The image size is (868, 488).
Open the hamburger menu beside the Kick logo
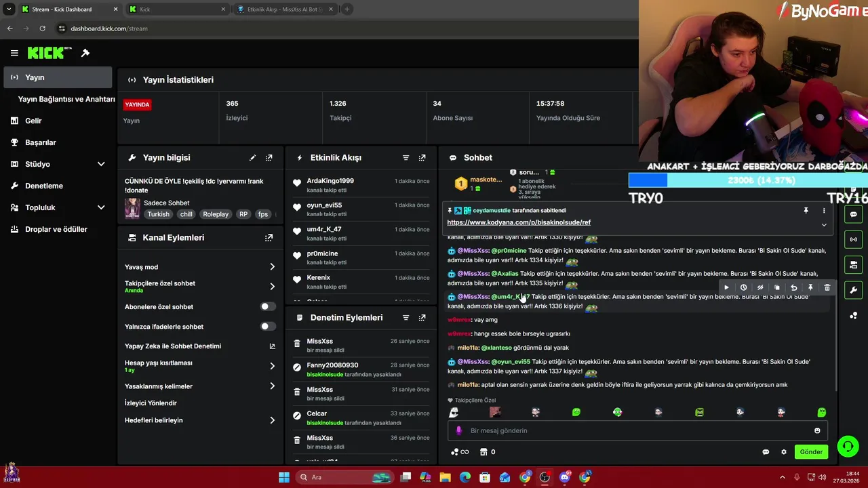click(x=14, y=53)
